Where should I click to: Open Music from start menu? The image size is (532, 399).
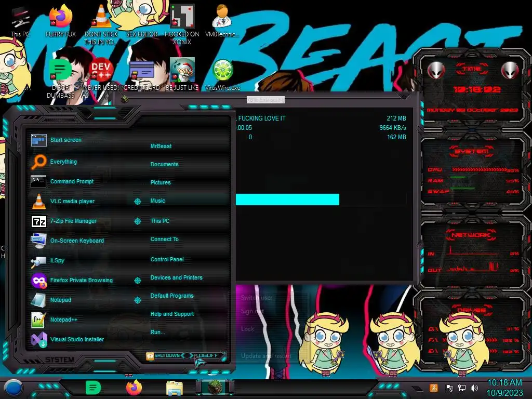coord(158,201)
